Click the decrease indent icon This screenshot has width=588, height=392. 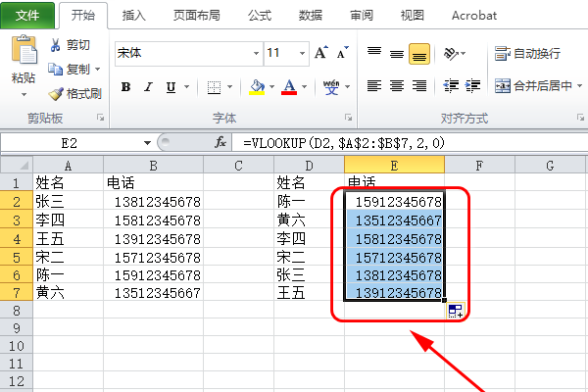click(451, 86)
